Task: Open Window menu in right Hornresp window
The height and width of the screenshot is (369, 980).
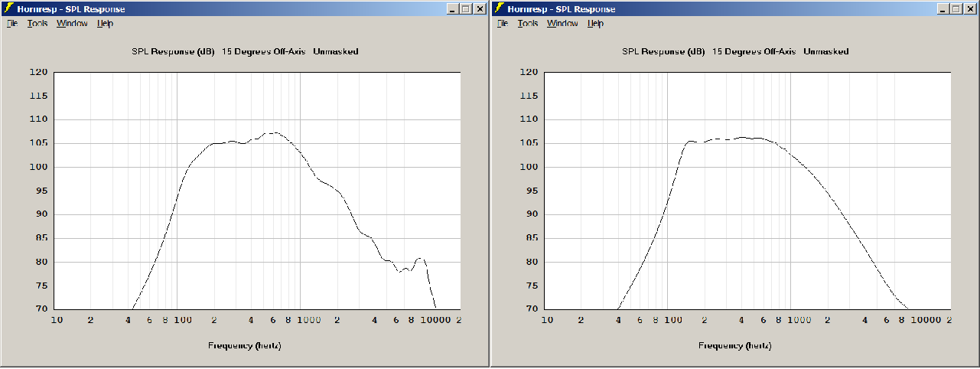Action: 562,24
